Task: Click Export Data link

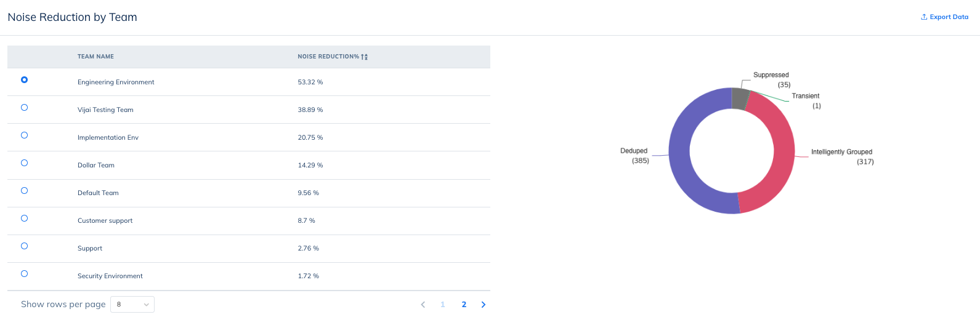Action: [949, 17]
